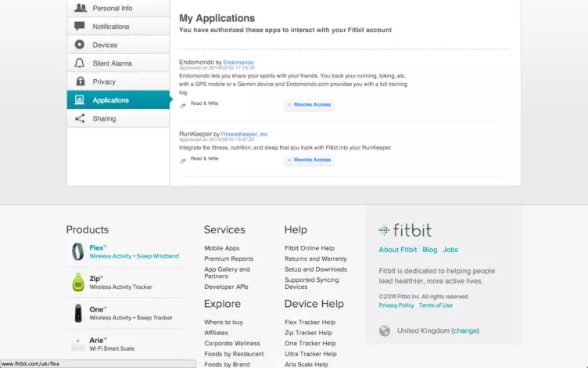Open Corporate Wellness link

point(232,343)
